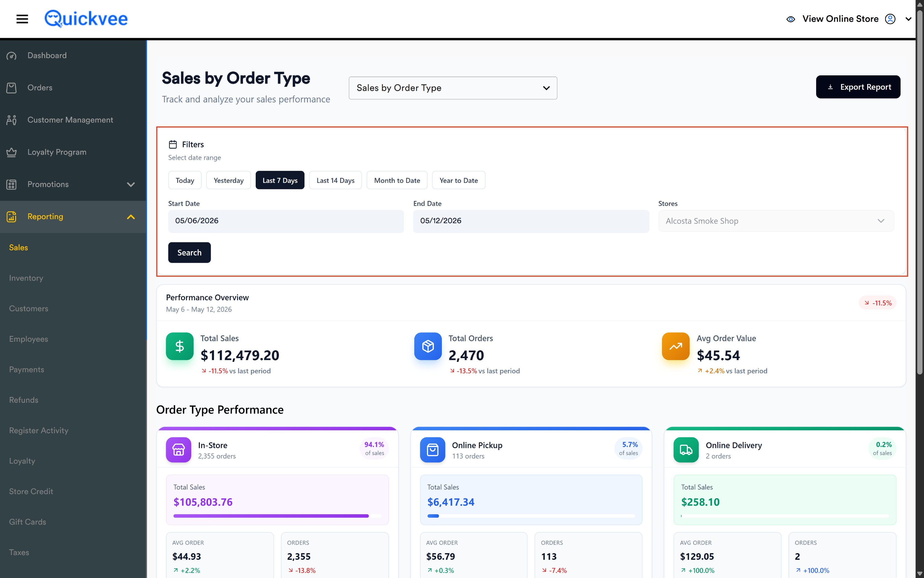Click the Loyalty Program crown icon
Screen dimensions: 924x578
pyautogui.click(x=12, y=152)
